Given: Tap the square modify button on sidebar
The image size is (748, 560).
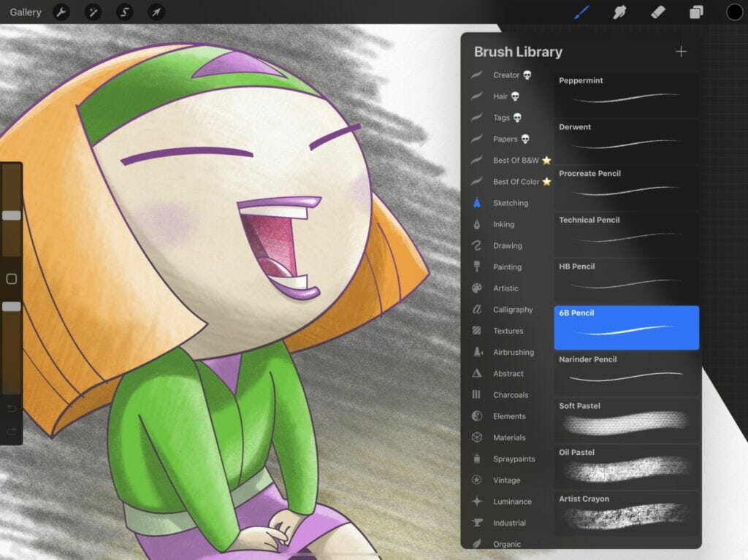Looking at the screenshot, I should click(12, 279).
